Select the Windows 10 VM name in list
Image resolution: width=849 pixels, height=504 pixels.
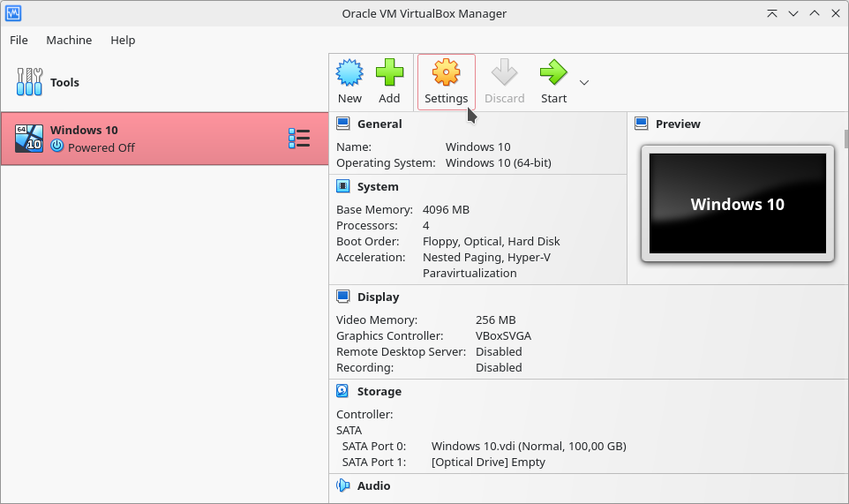coord(84,130)
